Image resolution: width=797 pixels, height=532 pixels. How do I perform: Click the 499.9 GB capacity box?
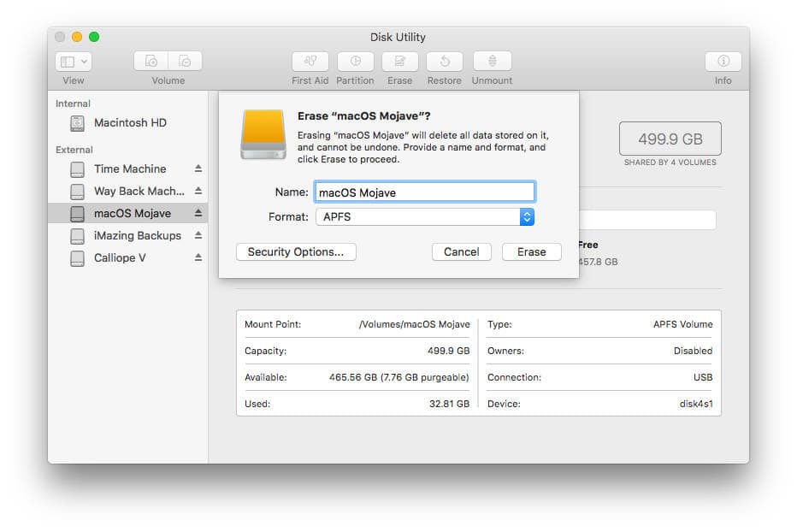[x=670, y=139]
